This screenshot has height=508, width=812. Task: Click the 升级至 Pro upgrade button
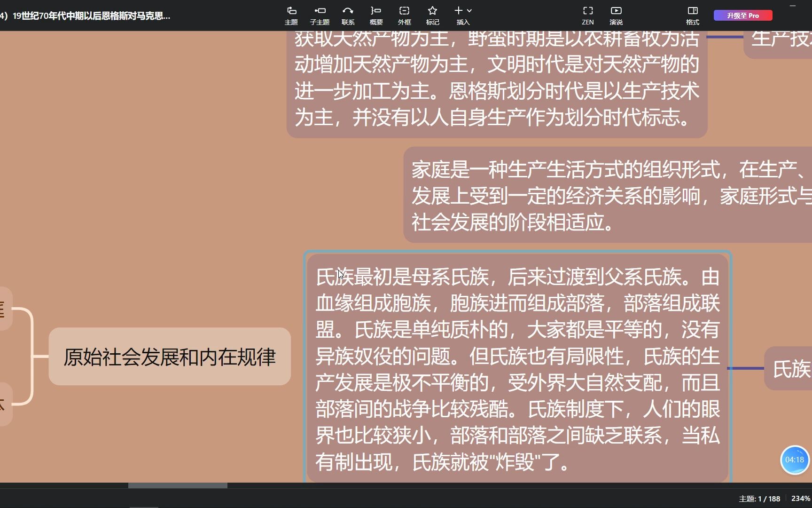743,16
